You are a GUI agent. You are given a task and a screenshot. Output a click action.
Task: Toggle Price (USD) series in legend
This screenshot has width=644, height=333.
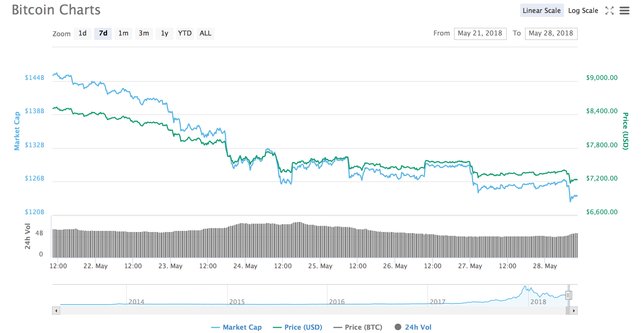[x=298, y=327]
